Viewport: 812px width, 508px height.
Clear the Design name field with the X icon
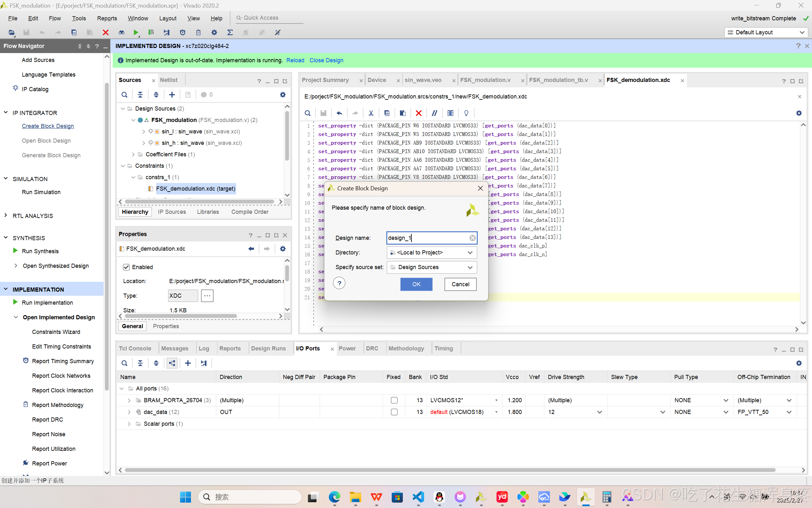tap(472, 238)
